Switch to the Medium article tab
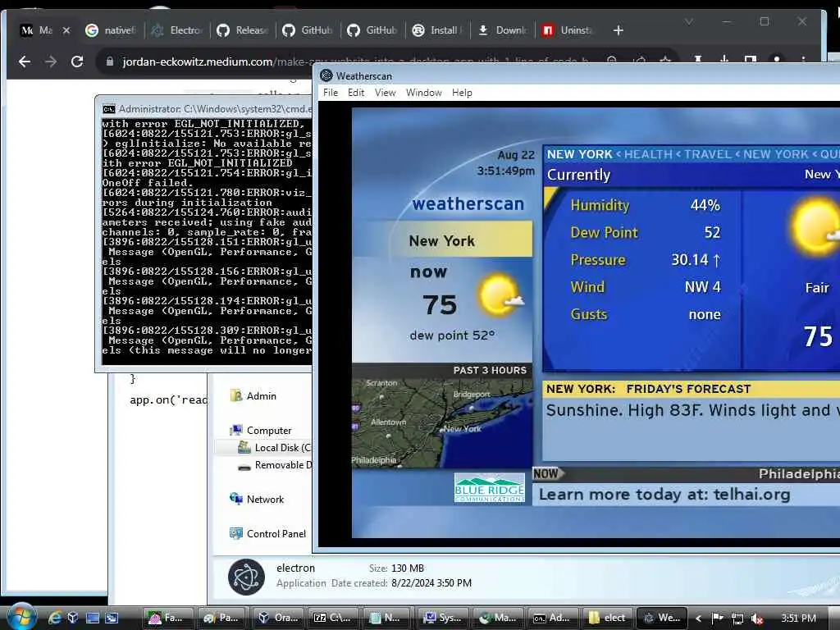 coord(36,30)
